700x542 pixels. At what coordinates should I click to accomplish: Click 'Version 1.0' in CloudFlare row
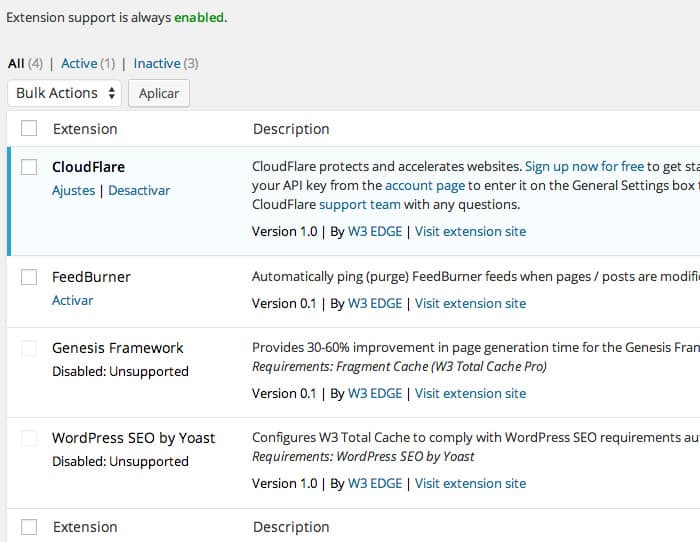[x=284, y=232]
